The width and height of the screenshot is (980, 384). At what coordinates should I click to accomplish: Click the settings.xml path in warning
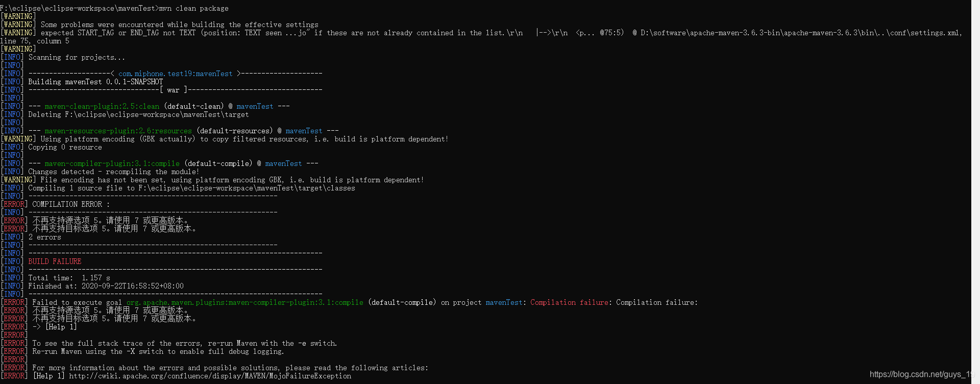(x=800, y=33)
